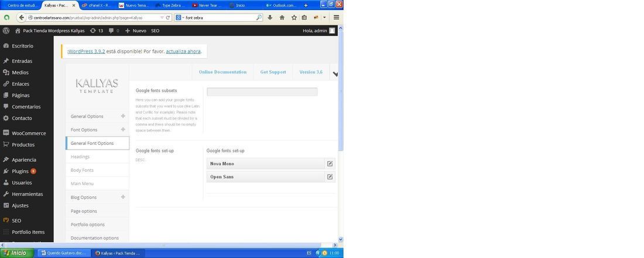This screenshot has height=258, width=644.
Task: Open a new browser tab
Action: point(306,5)
